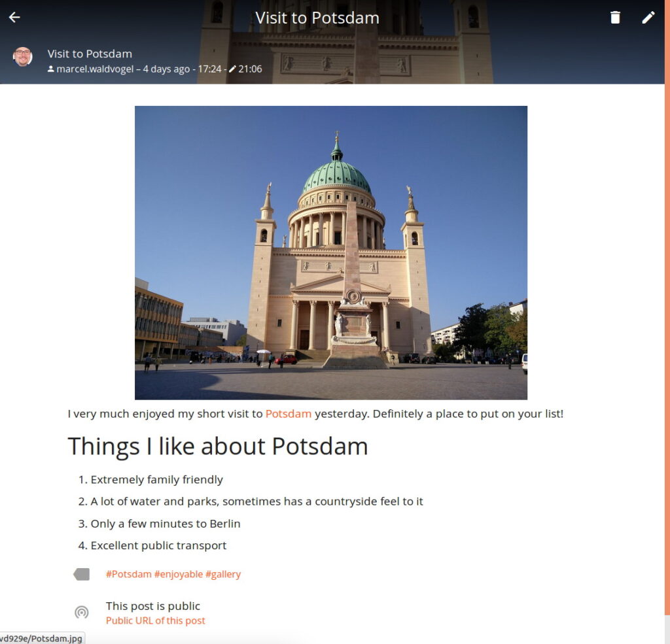Open the #gallery hashtag
Viewport: 670px width, 644px height.
coord(223,575)
